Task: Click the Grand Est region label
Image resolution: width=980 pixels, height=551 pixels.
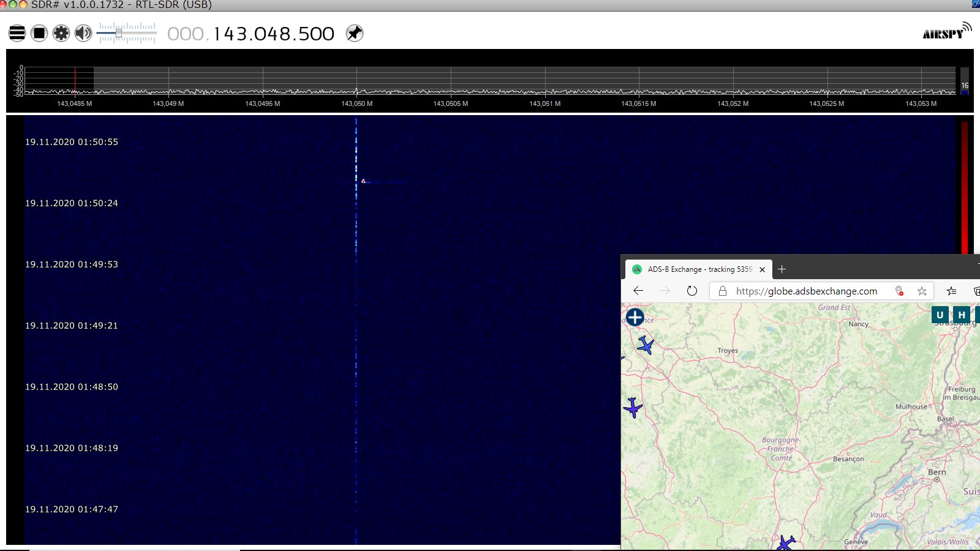Action: (834, 307)
